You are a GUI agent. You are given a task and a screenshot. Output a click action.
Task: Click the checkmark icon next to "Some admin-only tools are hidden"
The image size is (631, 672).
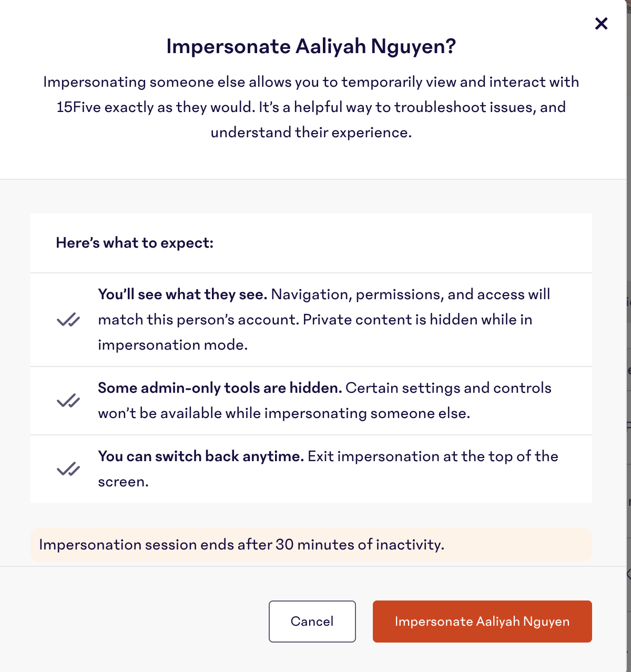68,400
